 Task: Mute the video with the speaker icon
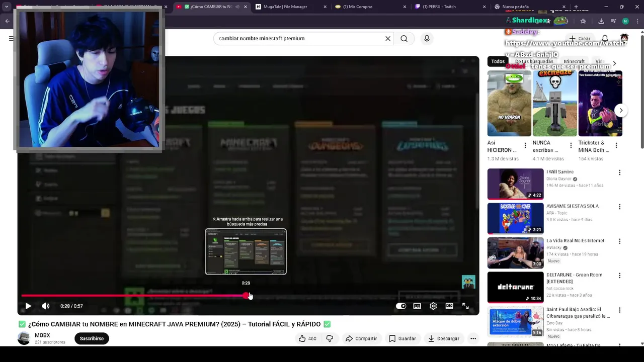[x=45, y=306]
